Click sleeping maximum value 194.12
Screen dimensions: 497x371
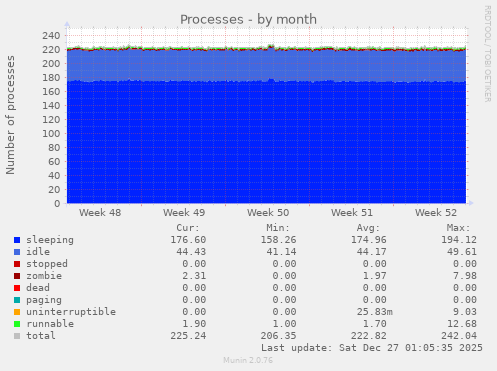click(x=459, y=240)
